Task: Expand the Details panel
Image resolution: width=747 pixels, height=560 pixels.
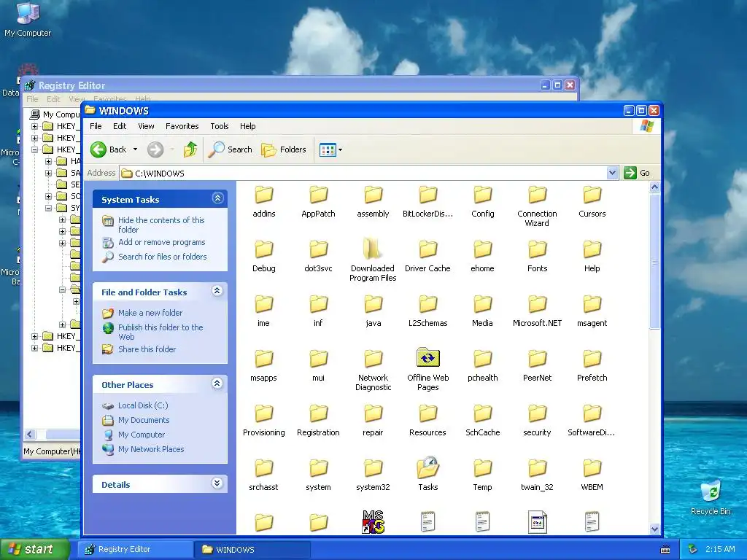Action: pyautogui.click(x=217, y=483)
